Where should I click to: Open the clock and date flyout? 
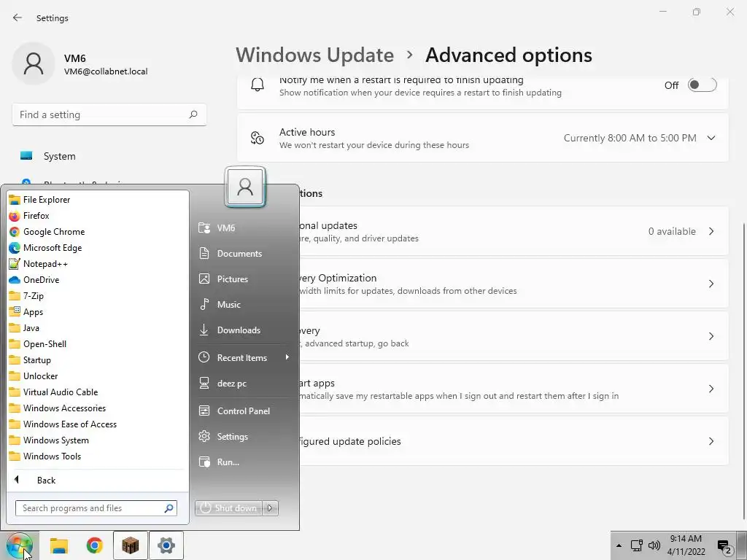point(686,545)
